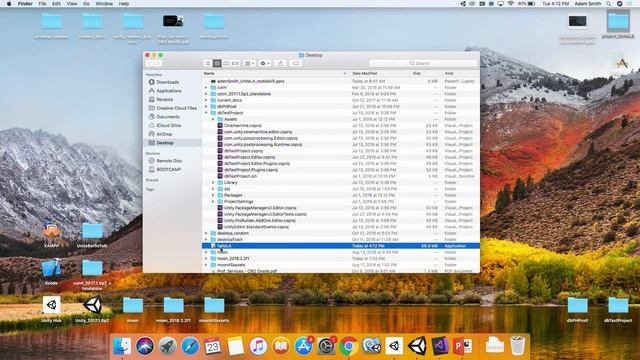Open the Edit menu

tap(56, 4)
